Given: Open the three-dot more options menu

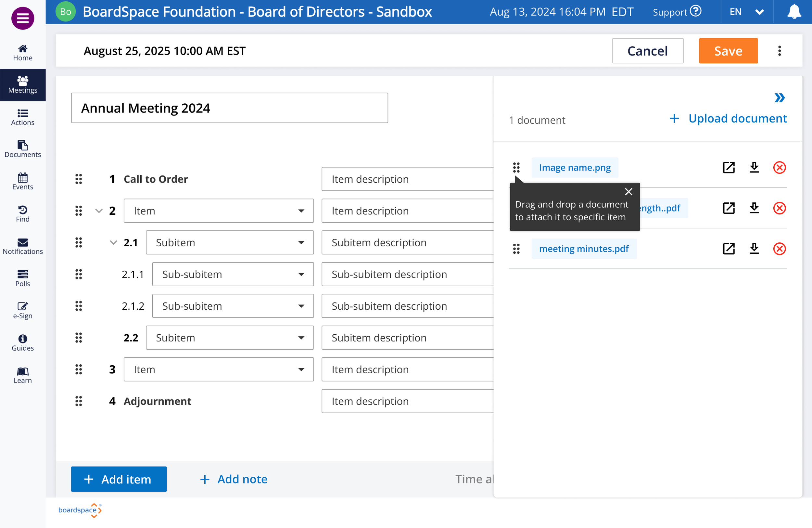Looking at the screenshot, I should coord(779,51).
